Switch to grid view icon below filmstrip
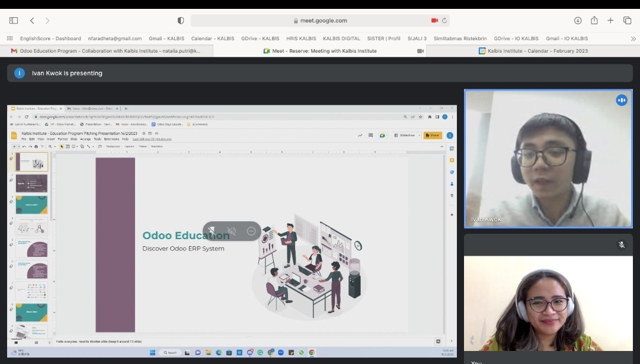 [x=36, y=342]
